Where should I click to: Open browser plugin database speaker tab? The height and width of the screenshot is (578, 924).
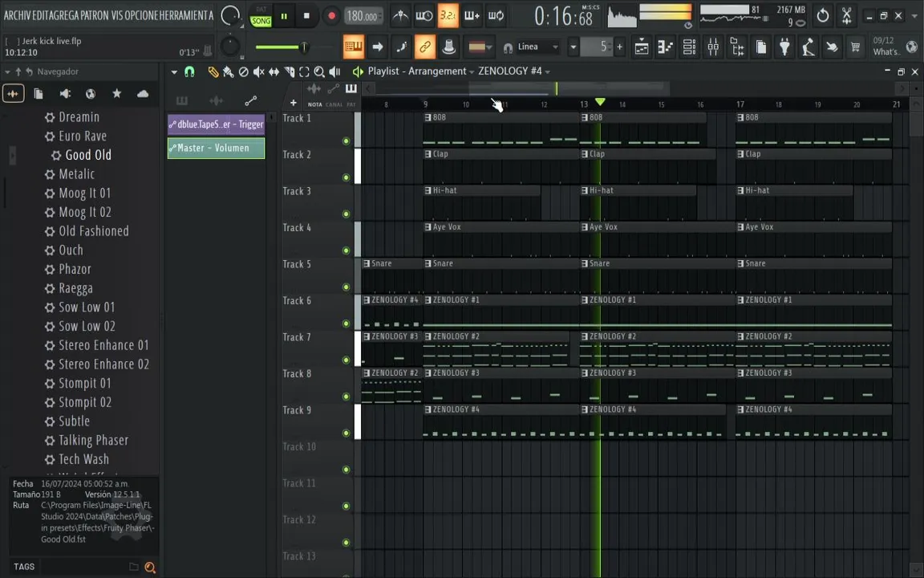tap(65, 94)
